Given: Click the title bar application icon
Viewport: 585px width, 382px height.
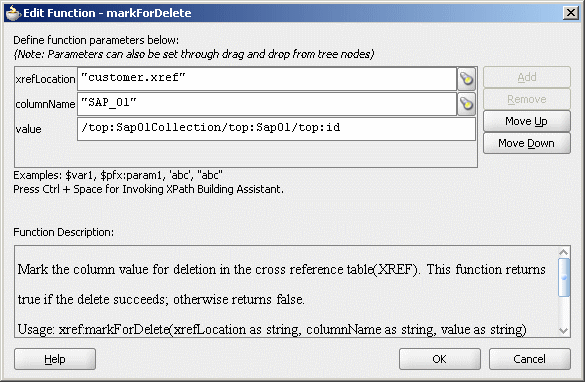Looking at the screenshot, I should click(x=13, y=13).
